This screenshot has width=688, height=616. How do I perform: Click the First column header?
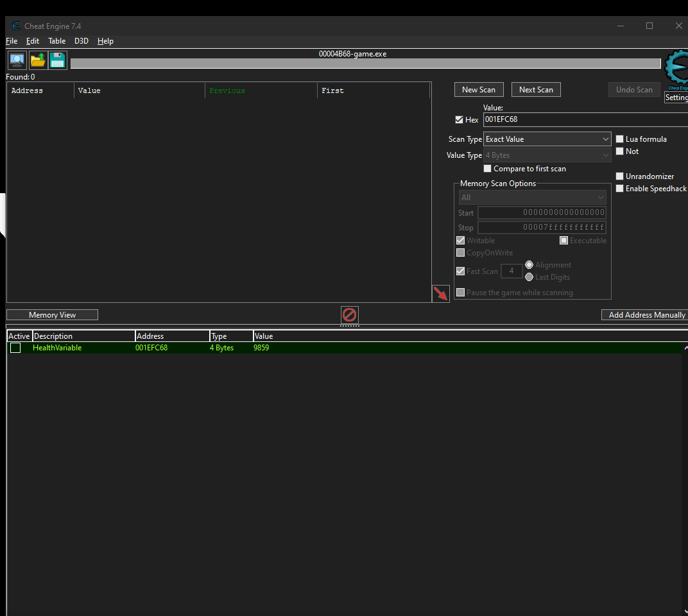pyautogui.click(x=374, y=90)
